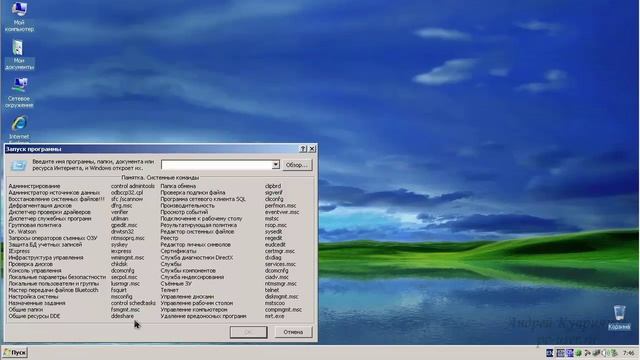Click the 'Dr. Watson' entry
This screenshot has width=640, height=360.
point(22,231)
